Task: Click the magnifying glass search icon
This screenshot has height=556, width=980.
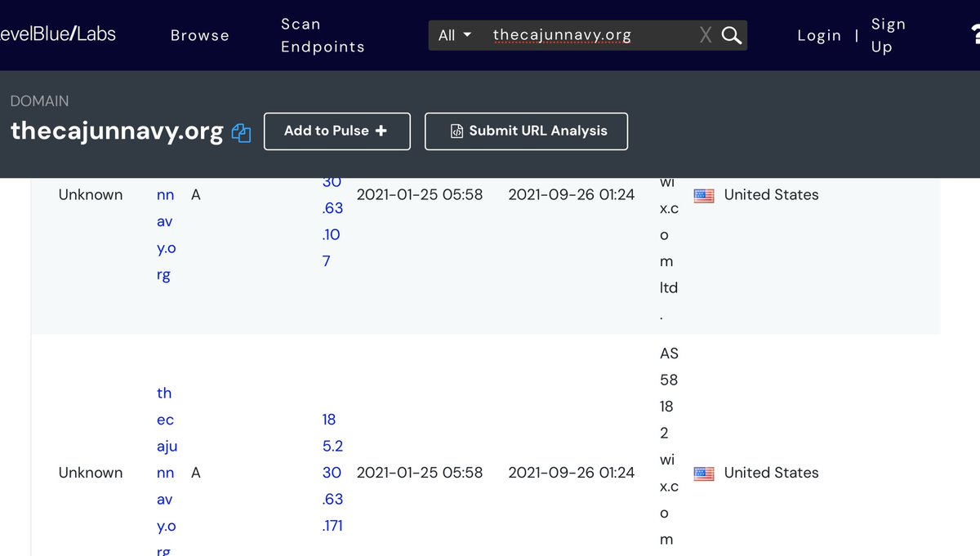Action: [732, 35]
